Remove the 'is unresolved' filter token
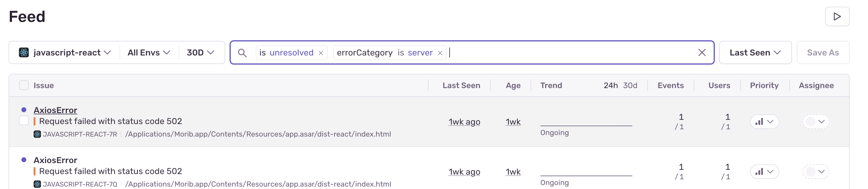Screen dimensions: 868x189 [321, 53]
